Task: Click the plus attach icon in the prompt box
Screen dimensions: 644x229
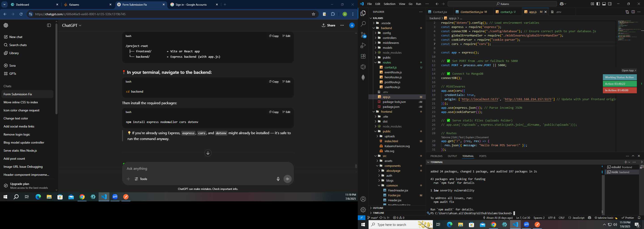Action: tap(128, 179)
